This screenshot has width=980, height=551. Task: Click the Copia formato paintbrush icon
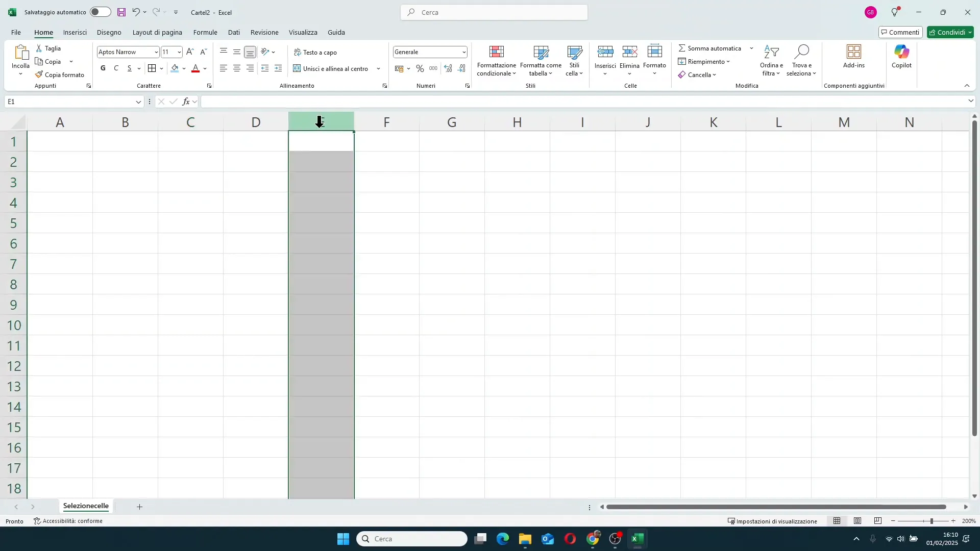39,75
